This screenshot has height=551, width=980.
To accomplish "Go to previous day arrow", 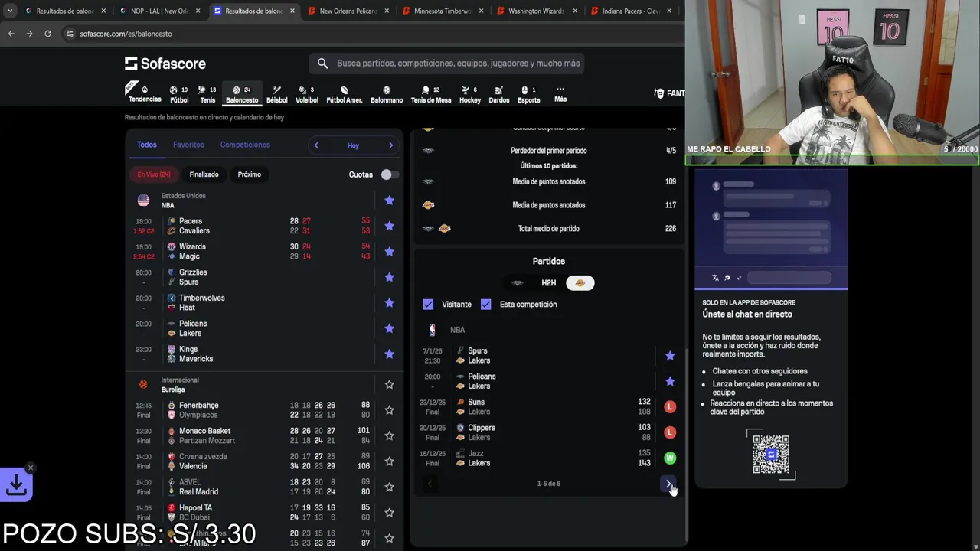I will (316, 145).
